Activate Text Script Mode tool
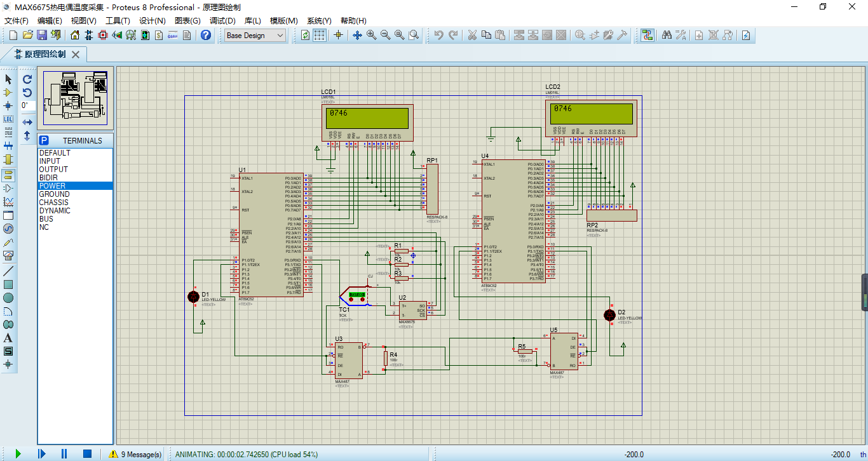Image resolution: width=868 pixels, height=461 pixels. [x=8, y=132]
